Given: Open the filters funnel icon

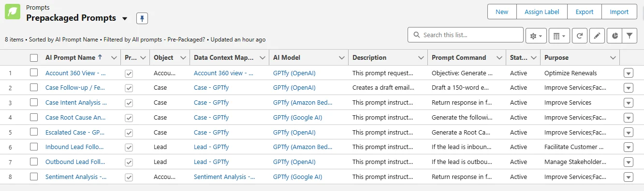Looking at the screenshot, I should (629, 36).
